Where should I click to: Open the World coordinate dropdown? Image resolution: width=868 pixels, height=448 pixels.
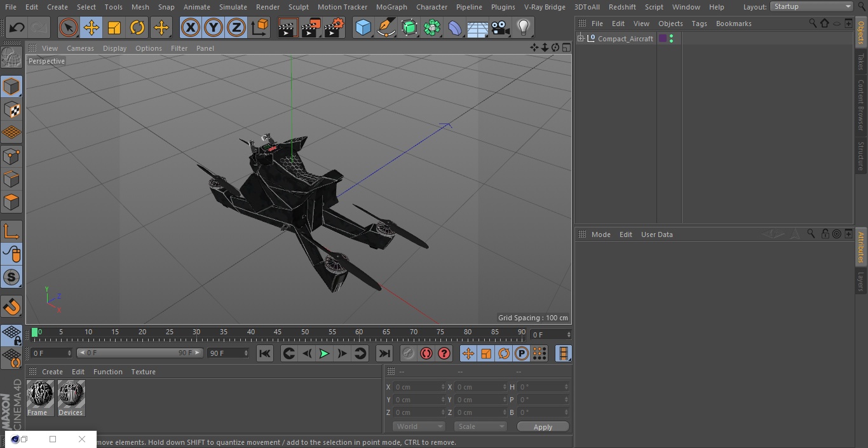pos(419,426)
